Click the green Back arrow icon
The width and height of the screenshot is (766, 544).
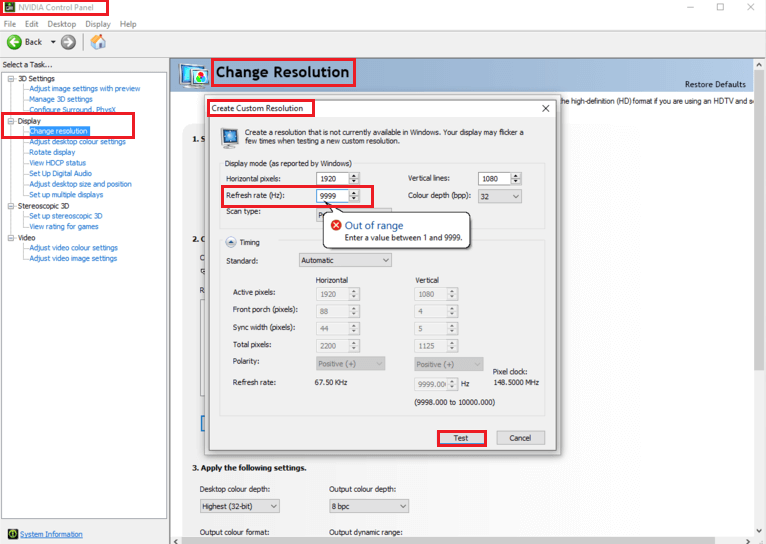[14, 42]
